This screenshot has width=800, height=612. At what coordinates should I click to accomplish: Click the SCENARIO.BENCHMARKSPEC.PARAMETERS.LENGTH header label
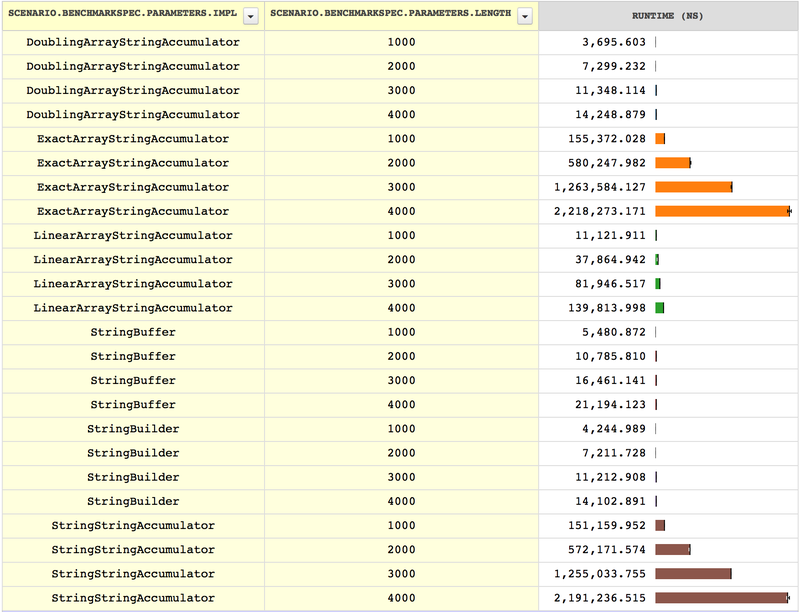390,15
